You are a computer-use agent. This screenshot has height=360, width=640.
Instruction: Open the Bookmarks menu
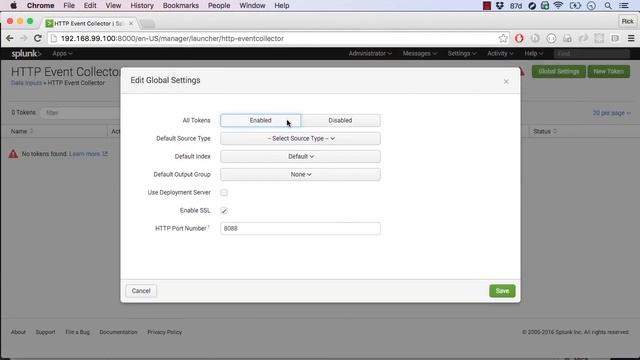pyautogui.click(x=181, y=6)
